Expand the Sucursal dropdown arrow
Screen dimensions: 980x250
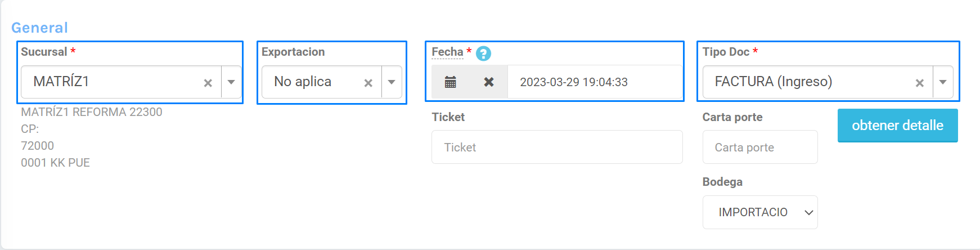pyautogui.click(x=231, y=82)
